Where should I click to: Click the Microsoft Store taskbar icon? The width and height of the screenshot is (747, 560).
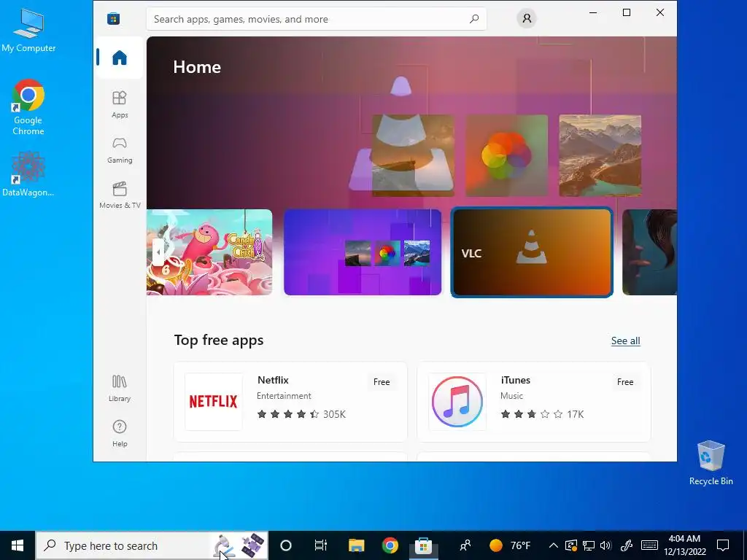point(424,545)
